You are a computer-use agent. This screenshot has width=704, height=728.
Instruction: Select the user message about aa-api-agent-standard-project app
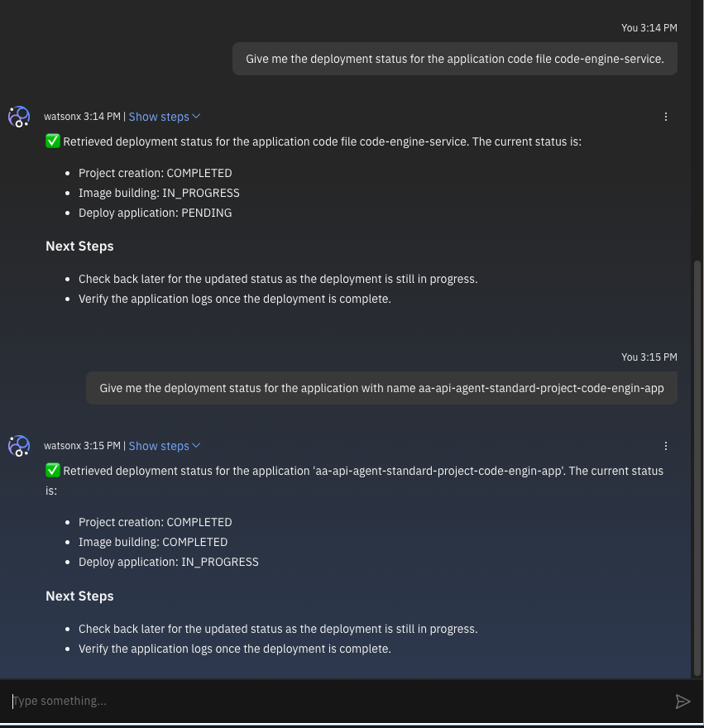tap(381, 387)
